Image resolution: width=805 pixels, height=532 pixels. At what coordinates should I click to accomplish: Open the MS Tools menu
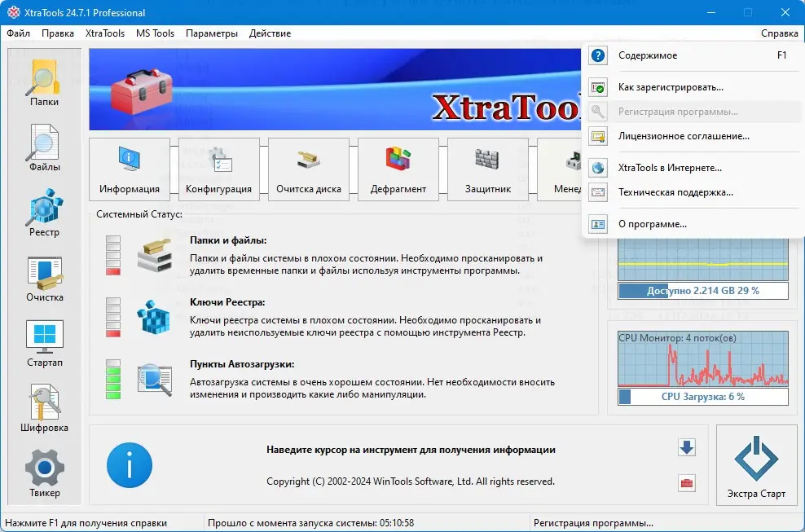(x=155, y=33)
